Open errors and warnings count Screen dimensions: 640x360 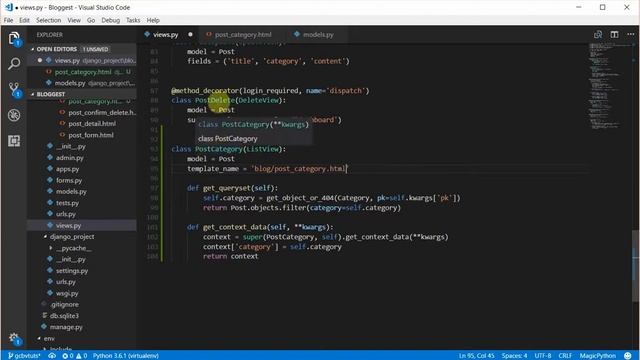tap(74, 356)
